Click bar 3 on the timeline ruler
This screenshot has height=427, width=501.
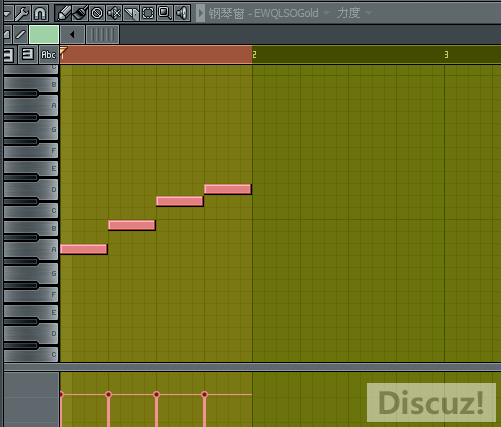tap(446, 55)
